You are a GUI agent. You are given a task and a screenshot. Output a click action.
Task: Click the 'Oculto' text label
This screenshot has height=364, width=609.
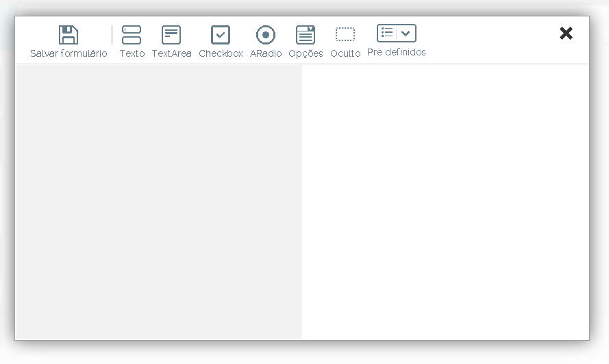(x=345, y=53)
